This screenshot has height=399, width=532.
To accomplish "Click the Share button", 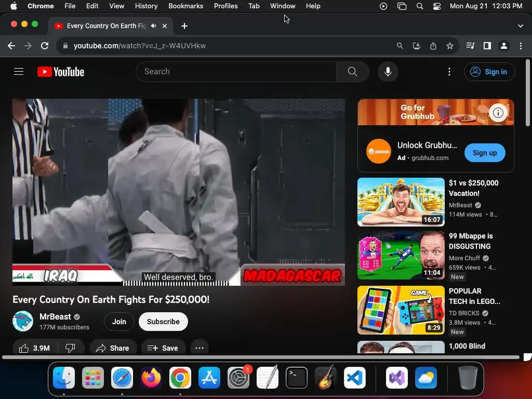I will (x=113, y=348).
